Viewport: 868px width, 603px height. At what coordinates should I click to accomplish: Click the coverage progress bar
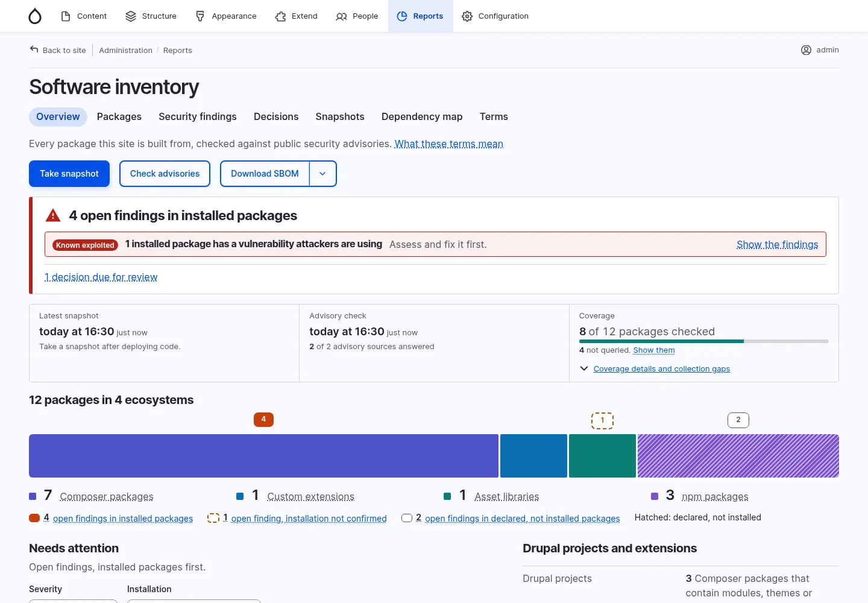(x=704, y=341)
